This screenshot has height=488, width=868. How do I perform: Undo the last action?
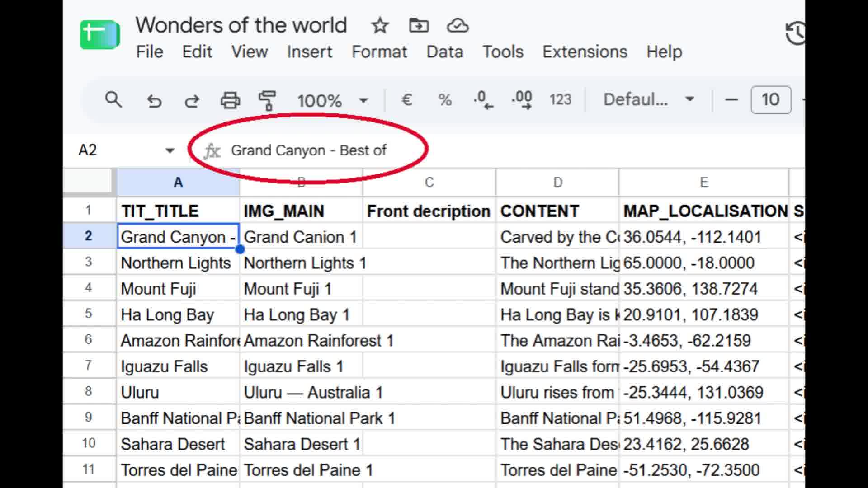click(154, 100)
